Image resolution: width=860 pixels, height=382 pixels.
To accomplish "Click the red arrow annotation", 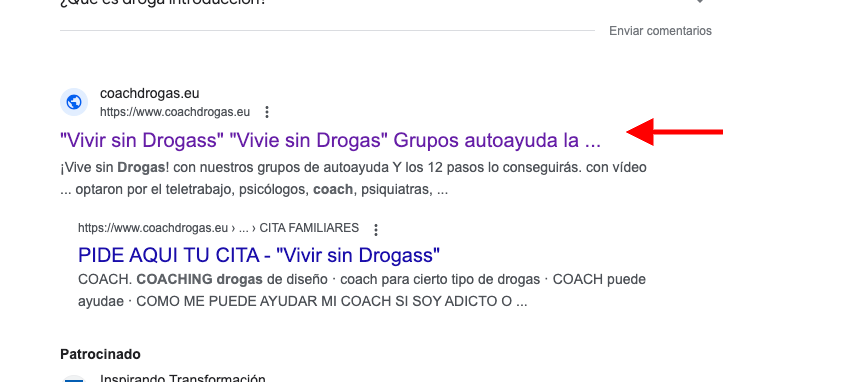I will click(675, 132).
